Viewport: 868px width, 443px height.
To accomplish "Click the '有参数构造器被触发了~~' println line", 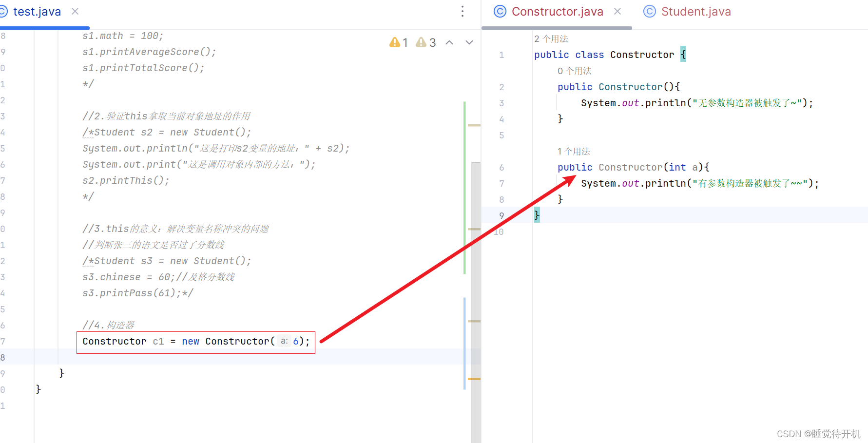I will point(700,183).
